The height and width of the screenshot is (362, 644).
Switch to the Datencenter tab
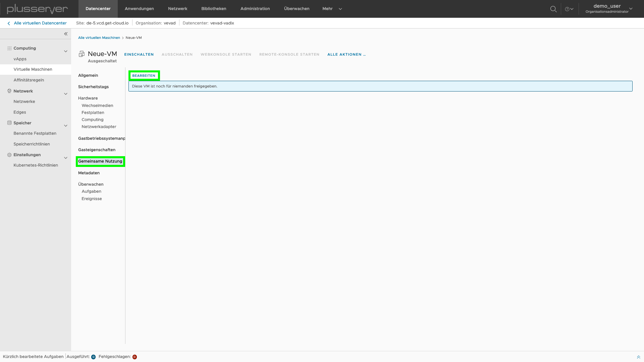click(98, 9)
